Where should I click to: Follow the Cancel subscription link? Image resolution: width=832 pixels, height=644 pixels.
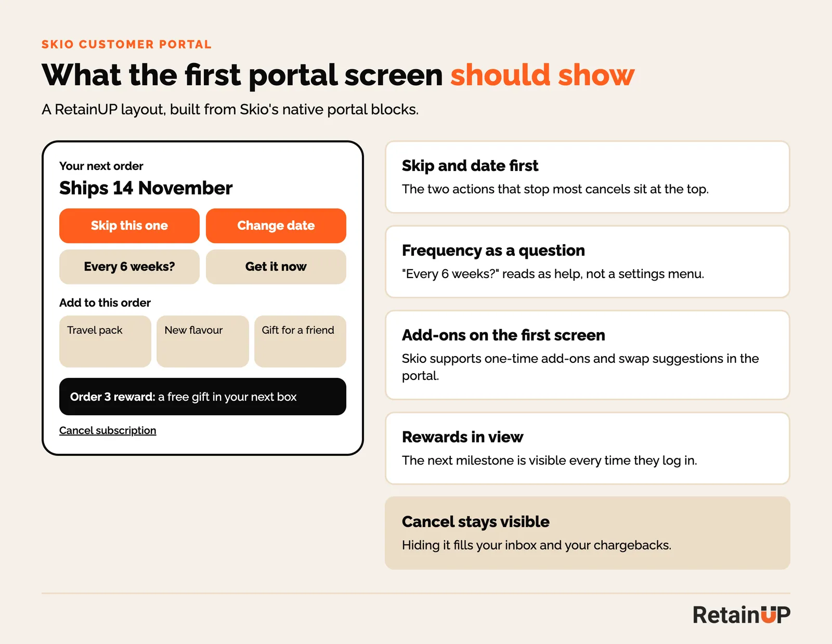(x=108, y=430)
